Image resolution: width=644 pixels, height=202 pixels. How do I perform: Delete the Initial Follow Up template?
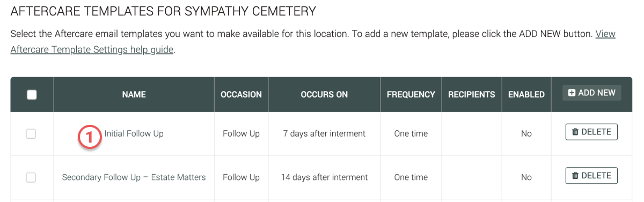click(591, 132)
